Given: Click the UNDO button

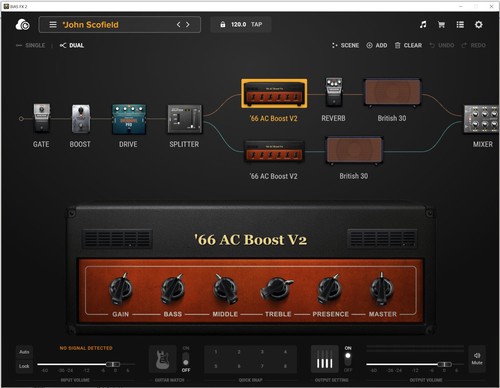Looking at the screenshot, I should pyautogui.click(x=442, y=45).
